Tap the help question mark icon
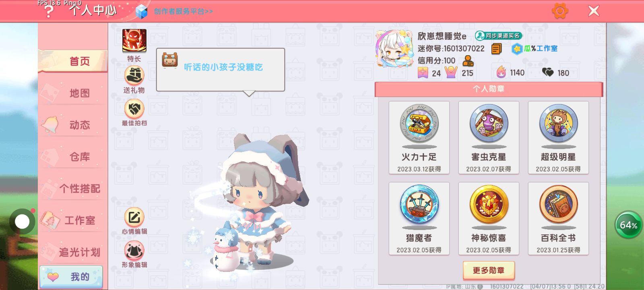The image size is (644, 290). (x=48, y=11)
